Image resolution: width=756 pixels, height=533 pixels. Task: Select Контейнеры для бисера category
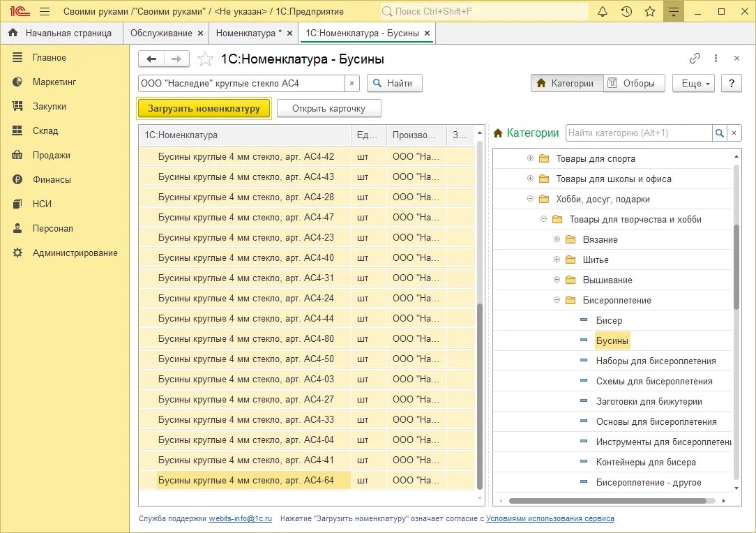click(x=646, y=462)
